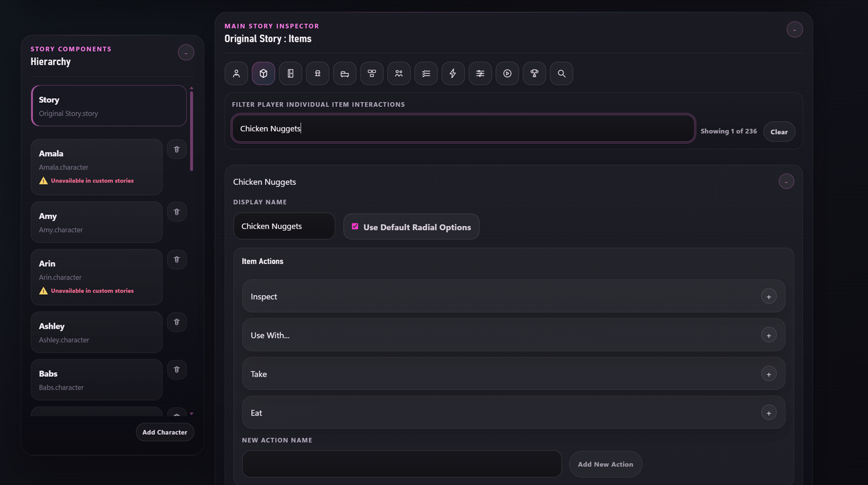This screenshot has height=485, width=868.
Task: Open the magnifier search icon tab
Action: [561, 74]
